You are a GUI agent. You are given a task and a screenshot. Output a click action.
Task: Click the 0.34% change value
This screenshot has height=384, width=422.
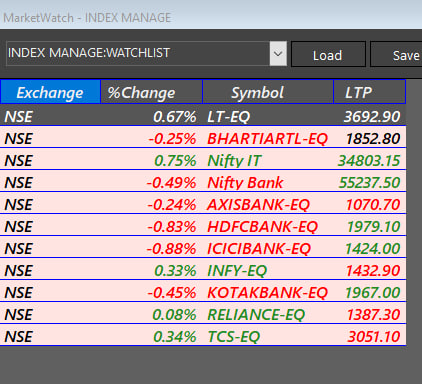[x=175, y=337]
